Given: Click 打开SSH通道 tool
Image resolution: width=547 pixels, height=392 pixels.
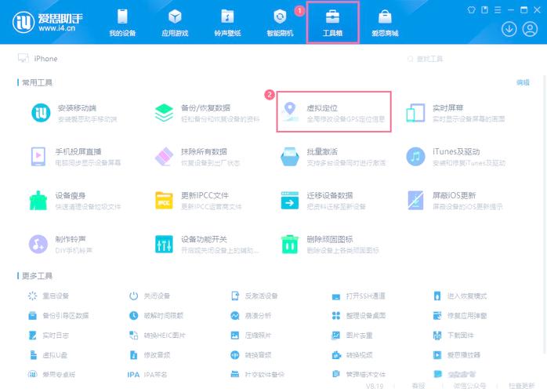Looking at the screenshot, I should click(x=358, y=296).
